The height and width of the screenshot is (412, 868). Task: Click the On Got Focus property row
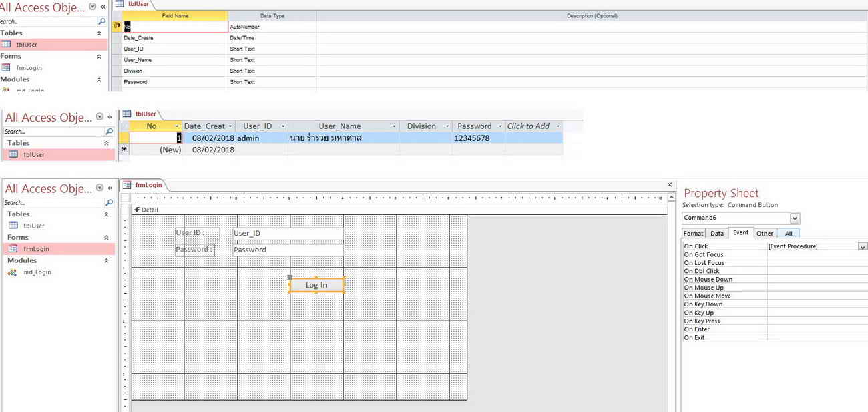click(775, 254)
